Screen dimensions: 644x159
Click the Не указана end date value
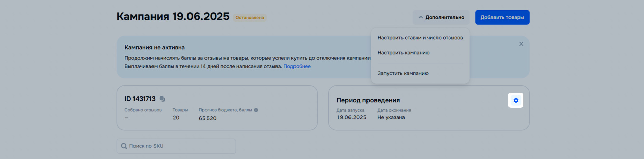pyautogui.click(x=391, y=117)
